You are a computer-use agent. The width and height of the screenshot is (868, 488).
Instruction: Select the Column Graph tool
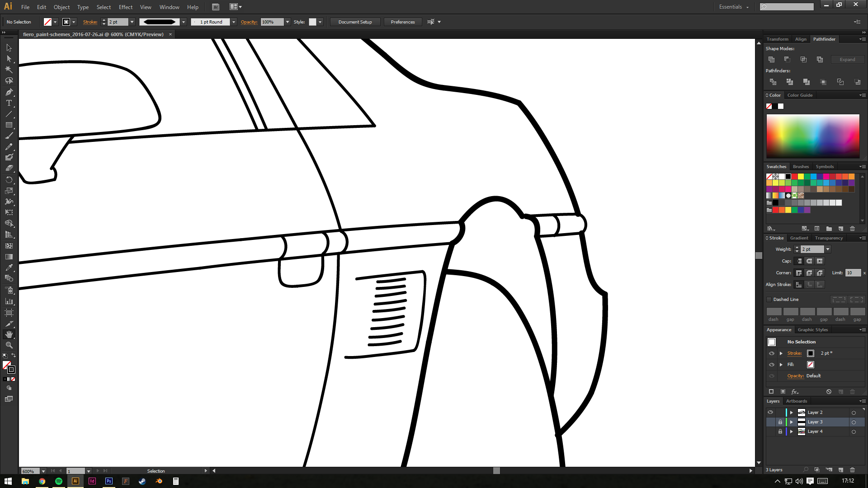pyautogui.click(x=9, y=301)
